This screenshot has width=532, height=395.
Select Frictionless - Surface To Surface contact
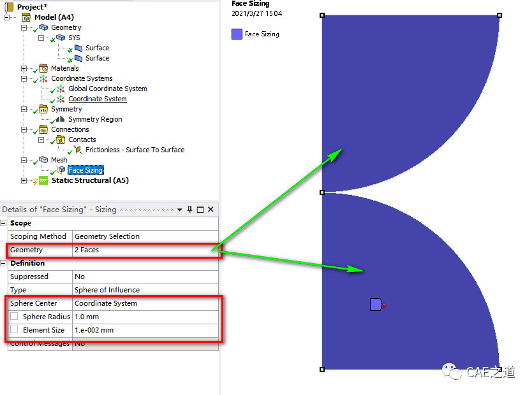135,150
